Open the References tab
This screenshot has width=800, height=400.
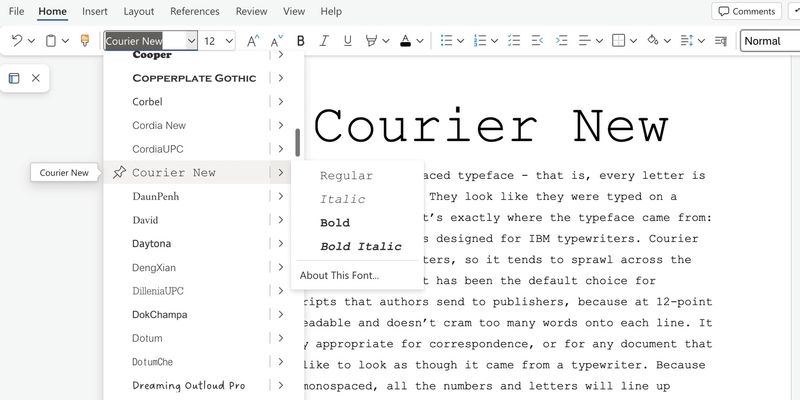point(194,11)
